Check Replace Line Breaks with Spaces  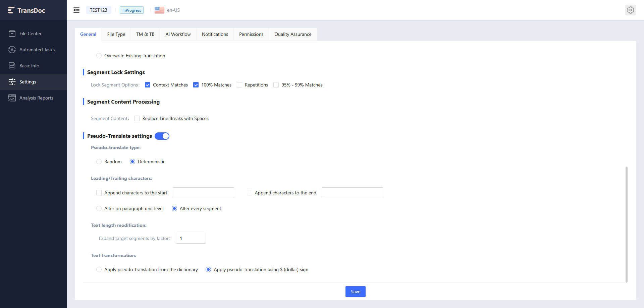(x=137, y=118)
